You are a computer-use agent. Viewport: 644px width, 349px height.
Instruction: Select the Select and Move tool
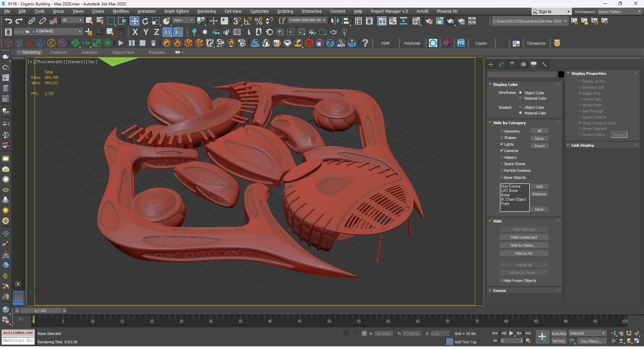tap(134, 21)
